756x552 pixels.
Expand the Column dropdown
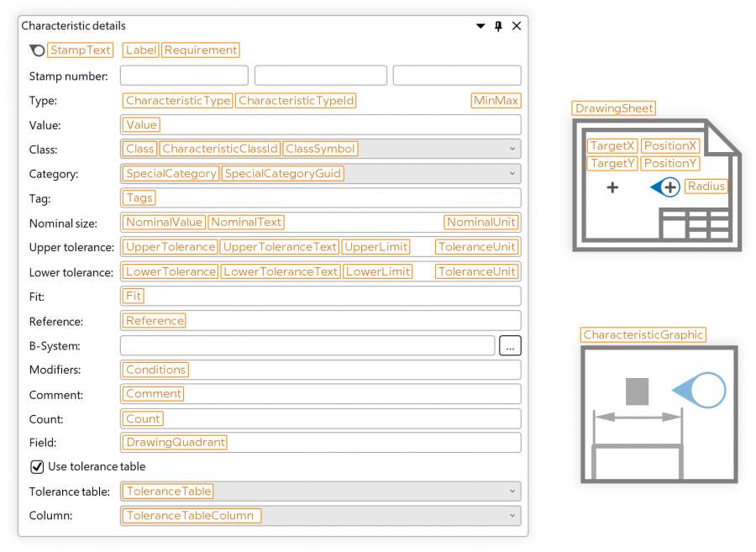tap(321, 516)
